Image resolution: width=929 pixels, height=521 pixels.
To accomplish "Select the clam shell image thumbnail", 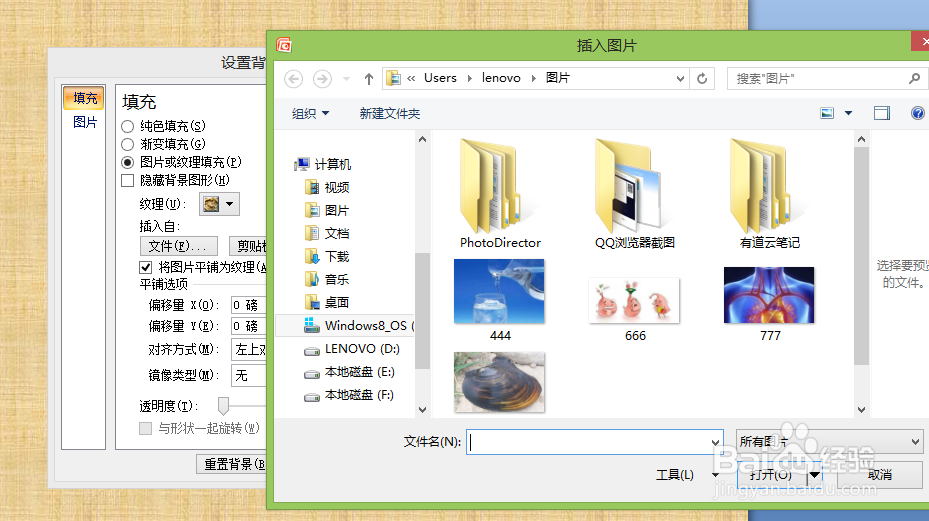I will point(499,382).
